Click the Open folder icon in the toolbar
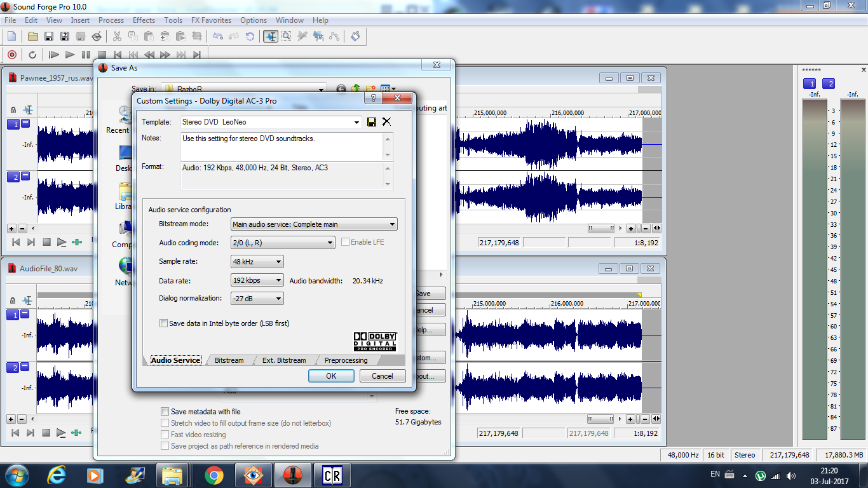 32,37
